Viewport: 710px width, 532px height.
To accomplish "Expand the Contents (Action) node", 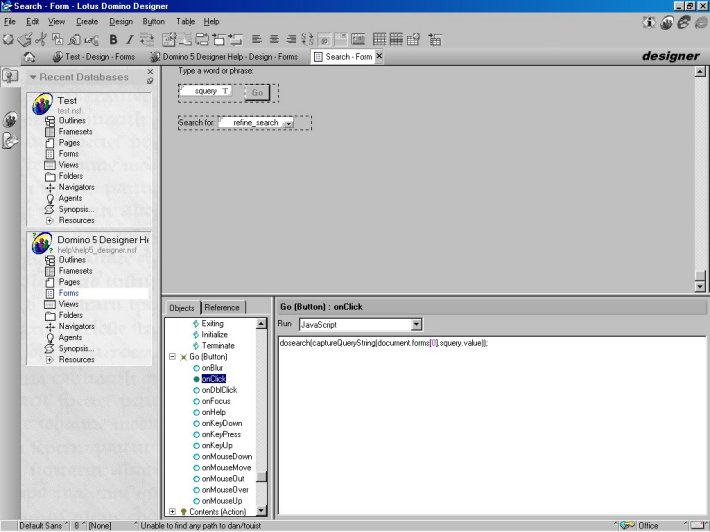I will (x=173, y=512).
